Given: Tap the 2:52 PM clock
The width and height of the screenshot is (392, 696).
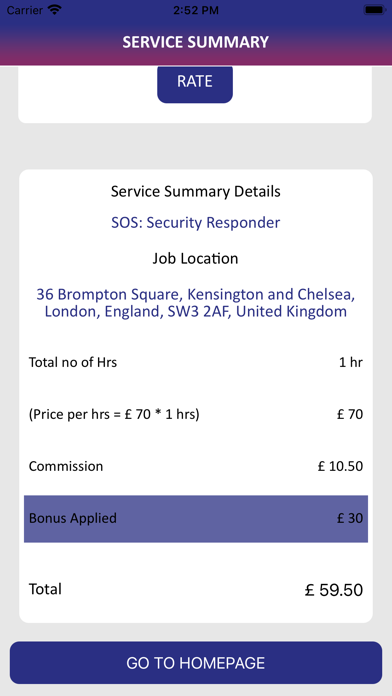Looking at the screenshot, I should pyautogui.click(x=196, y=10).
